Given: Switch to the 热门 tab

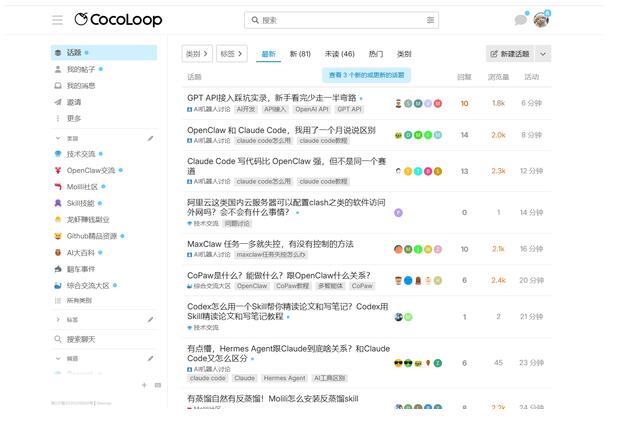Looking at the screenshot, I should (x=375, y=54).
